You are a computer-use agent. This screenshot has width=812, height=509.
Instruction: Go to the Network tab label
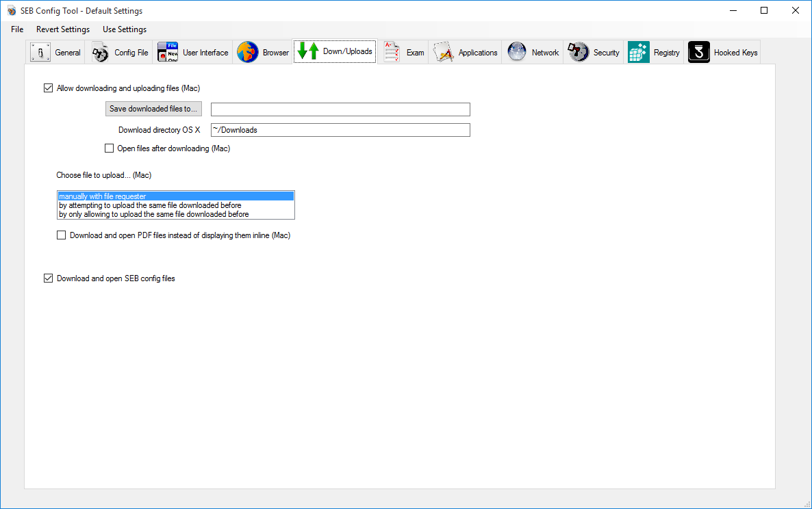click(x=545, y=53)
